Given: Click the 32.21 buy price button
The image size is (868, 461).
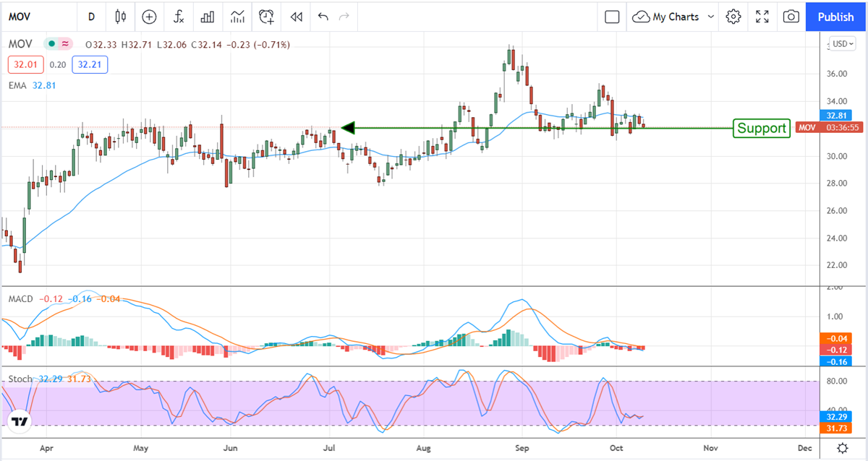Looking at the screenshot, I should tap(93, 65).
